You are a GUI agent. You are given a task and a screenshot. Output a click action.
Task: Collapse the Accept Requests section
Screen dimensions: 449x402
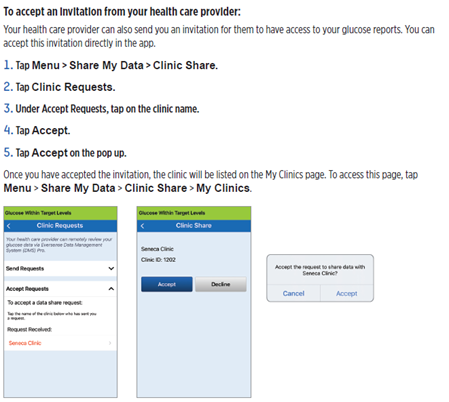[x=111, y=289]
